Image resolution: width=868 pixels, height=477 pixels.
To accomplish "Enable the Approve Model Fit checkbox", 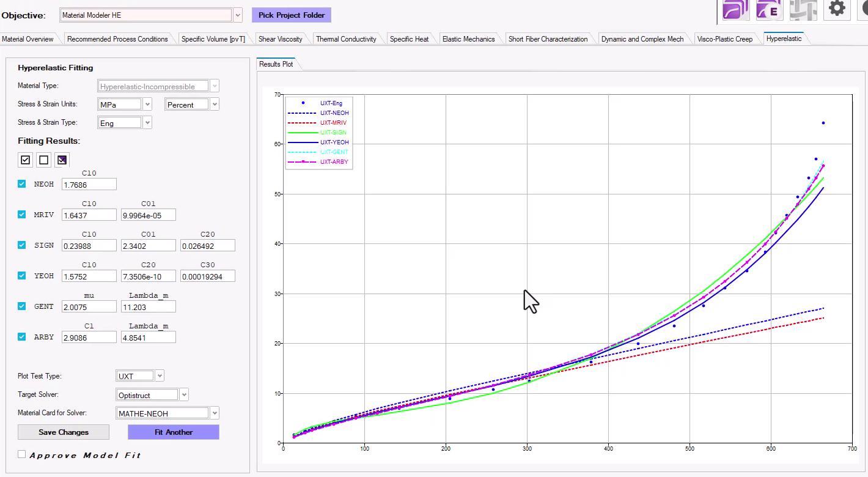I will click(22, 454).
